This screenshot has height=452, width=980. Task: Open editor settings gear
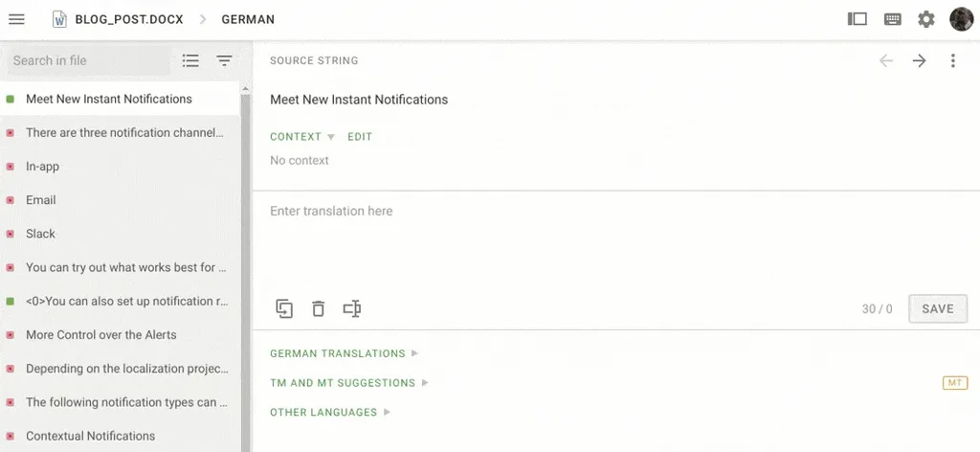(x=925, y=19)
